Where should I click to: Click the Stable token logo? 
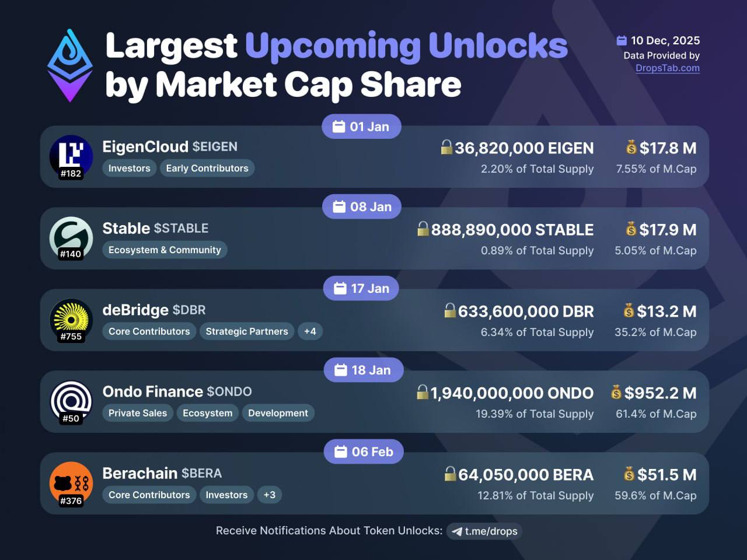71,237
